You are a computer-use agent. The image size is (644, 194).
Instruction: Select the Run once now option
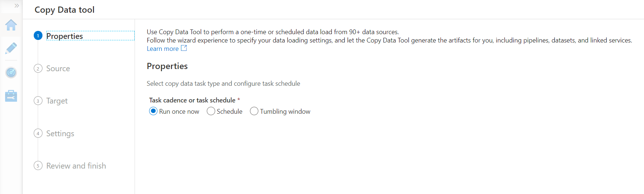point(153,111)
